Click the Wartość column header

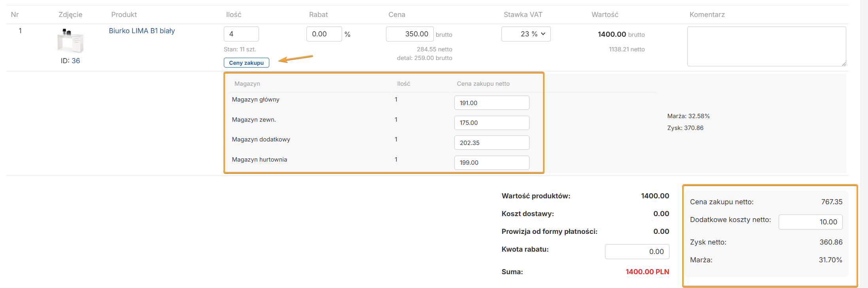(x=605, y=15)
